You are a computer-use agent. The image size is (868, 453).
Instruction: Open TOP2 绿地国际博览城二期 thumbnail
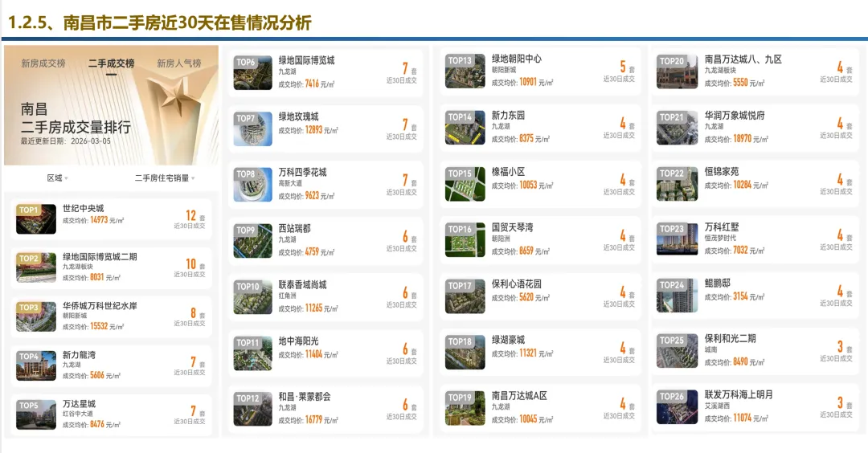tap(36, 267)
